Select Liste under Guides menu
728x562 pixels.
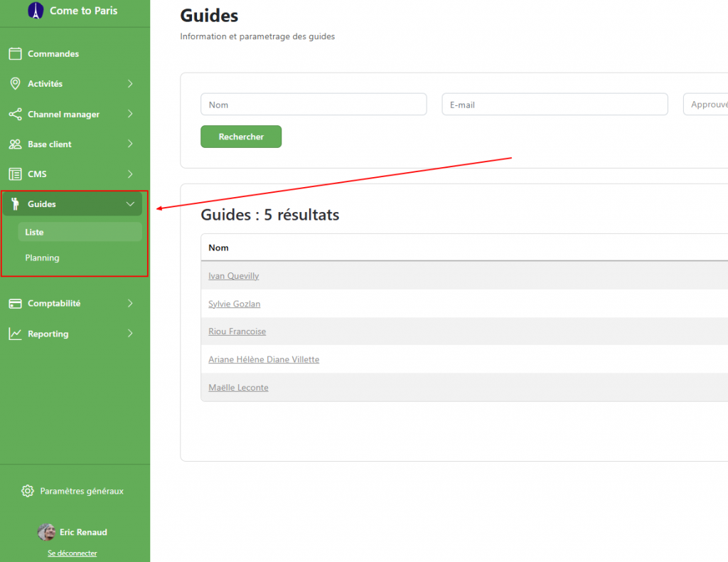(34, 232)
